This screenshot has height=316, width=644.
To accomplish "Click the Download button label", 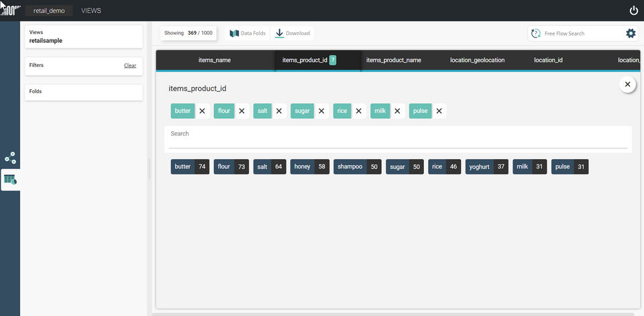I will click(298, 34).
